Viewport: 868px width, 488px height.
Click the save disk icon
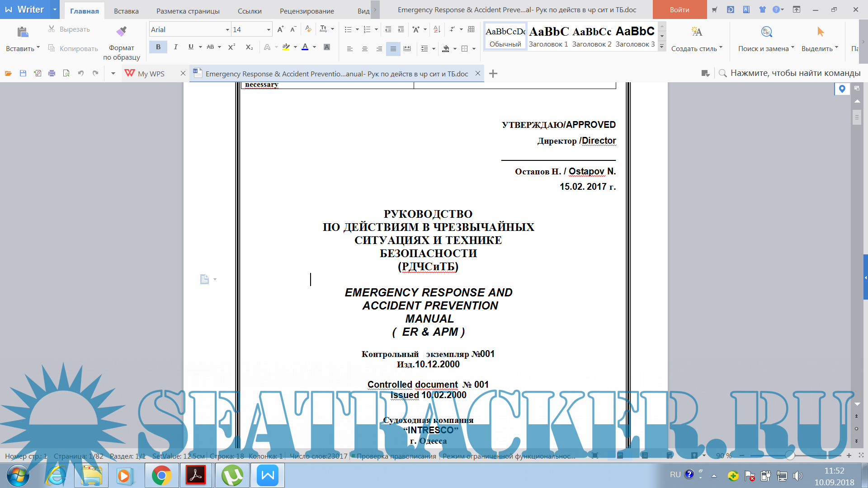pos(23,73)
